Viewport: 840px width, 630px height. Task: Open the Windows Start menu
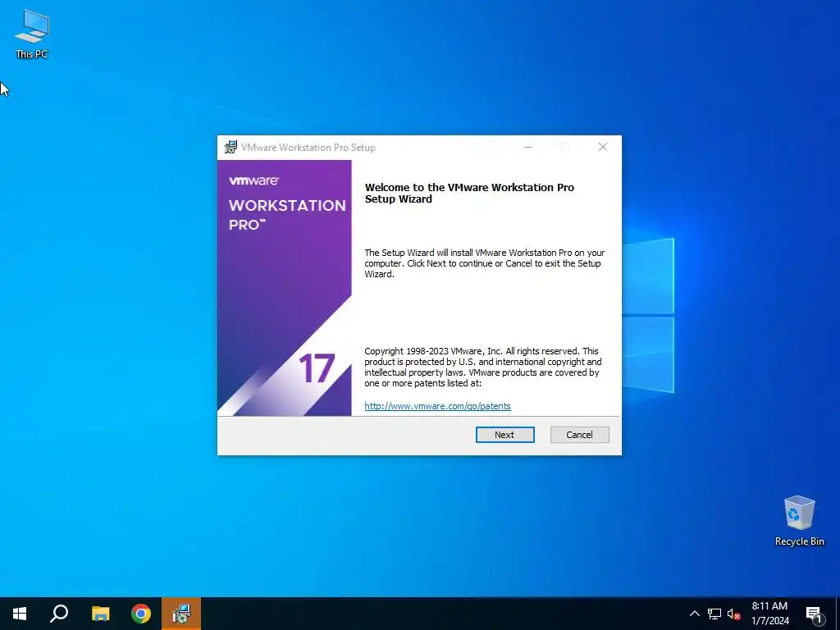coord(20,614)
